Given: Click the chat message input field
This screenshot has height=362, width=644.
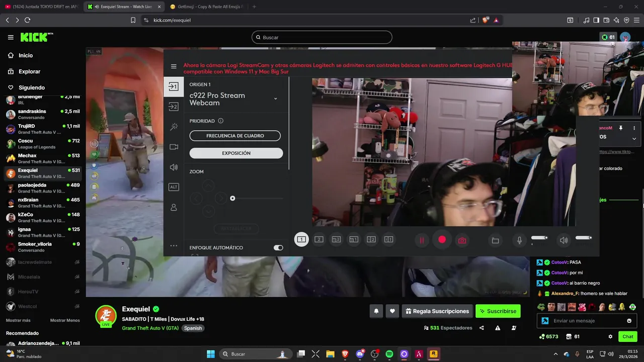Looking at the screenshot, I should (588, 321).
